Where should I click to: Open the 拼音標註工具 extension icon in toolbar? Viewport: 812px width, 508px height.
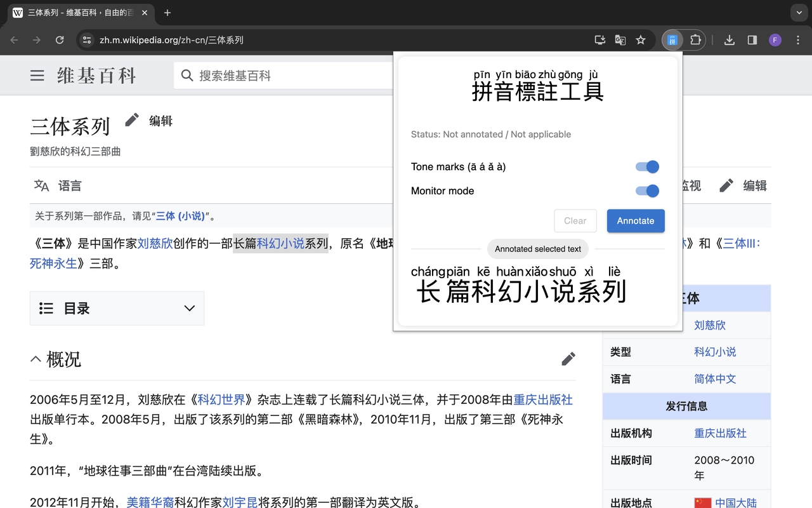tap(672, 39)
